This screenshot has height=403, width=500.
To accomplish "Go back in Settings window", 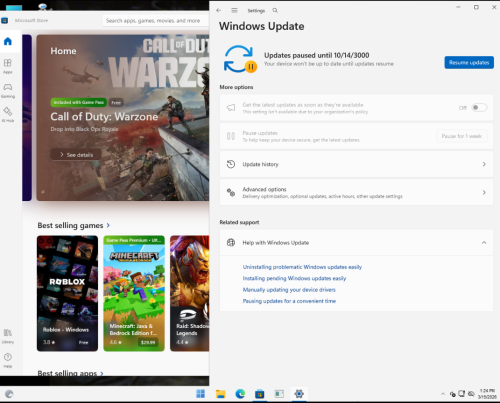I will pyautogui.click(x=218, y=10).
